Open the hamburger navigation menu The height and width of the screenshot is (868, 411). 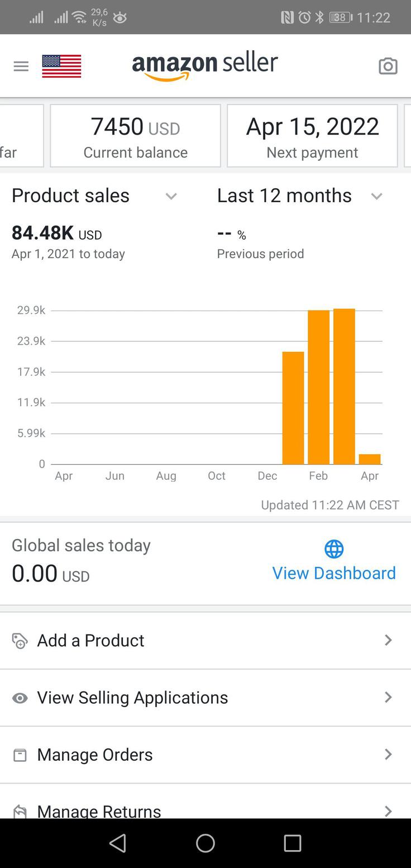tap(21, 66)
